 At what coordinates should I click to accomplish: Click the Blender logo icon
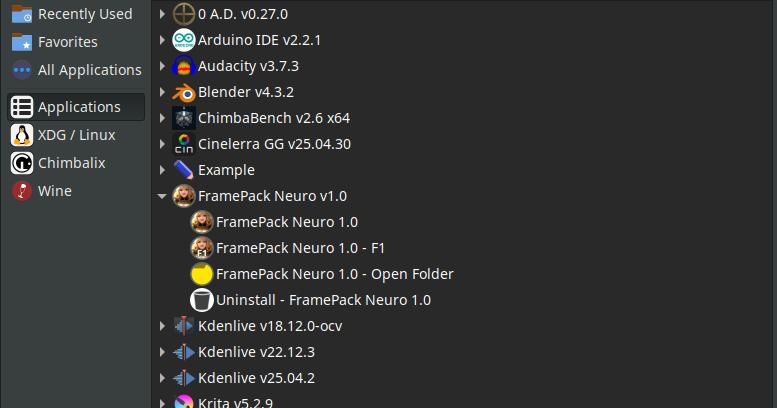click(x=184, y=92)
